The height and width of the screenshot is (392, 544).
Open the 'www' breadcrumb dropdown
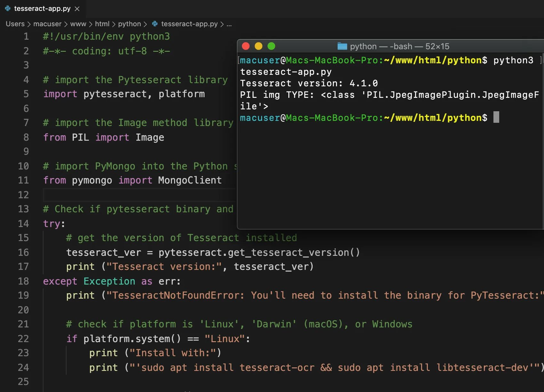[78, 24]
